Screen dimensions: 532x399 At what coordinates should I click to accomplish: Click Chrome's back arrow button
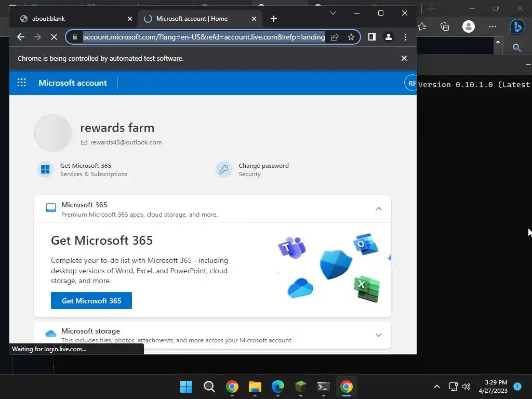[x=21, y=37]
